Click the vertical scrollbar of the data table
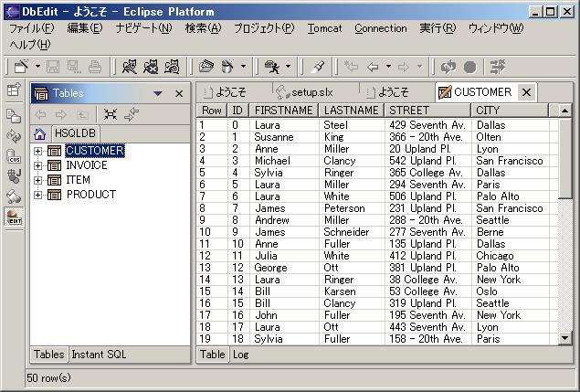The image size is (580, 392). pos(564,228)
